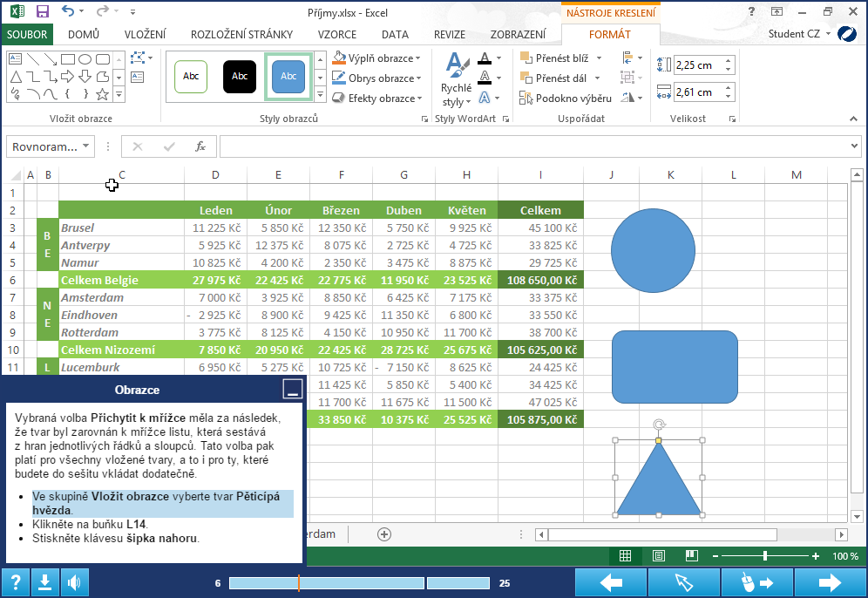Collapse the ribbon with the arrow
Image resolution: width=868 pixels, height=598 pixels.
tap(853, 119)
